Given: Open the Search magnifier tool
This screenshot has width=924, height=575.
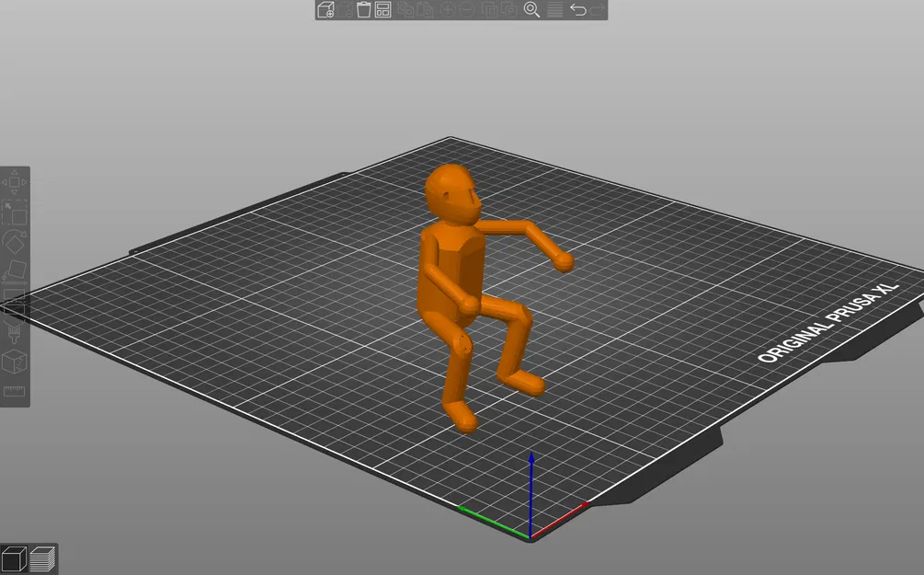Looking at the screenshot, I should click(x=531, y=9).
